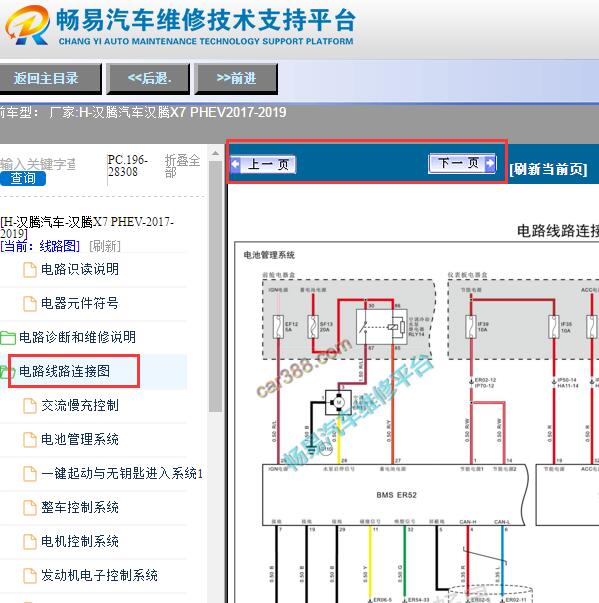Click the file icon beside 发动机电子控制系统
Image resolution: width=599 pixels, height=603 pixels.
(30, 576)
